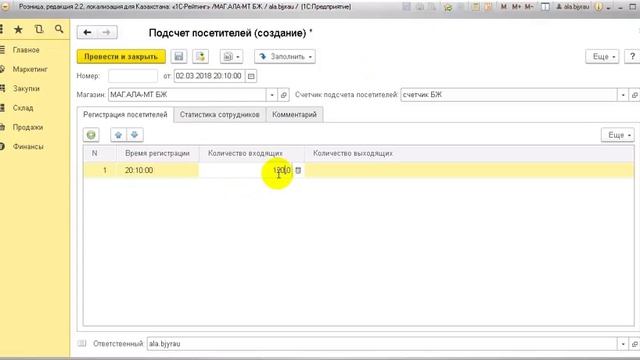The height and width of the screenshot is (360, 640).
Task: Move row up with the up arrow
Action: point(118,135)
